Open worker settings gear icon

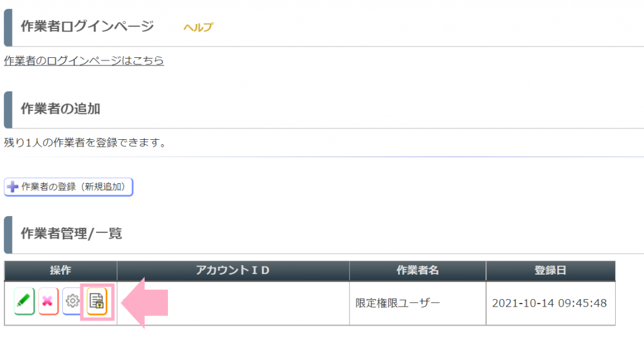[x=72, y=301]
